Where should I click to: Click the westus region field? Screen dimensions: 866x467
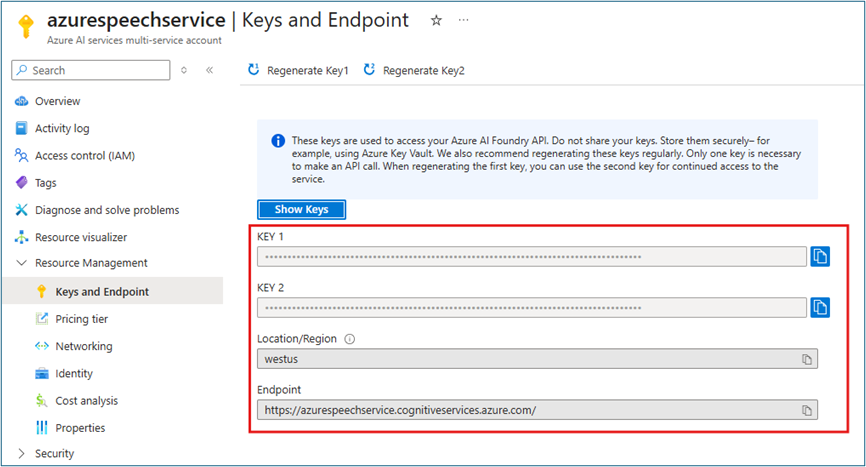click(537, 359)
